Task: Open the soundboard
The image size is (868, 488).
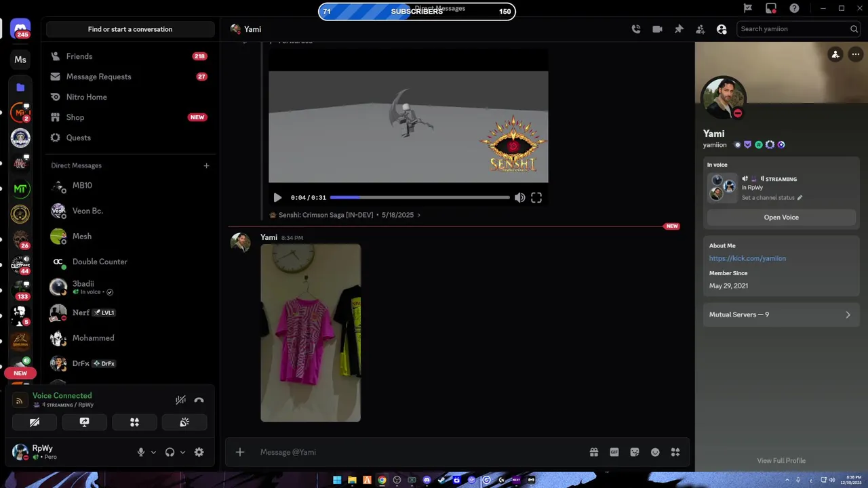Action: coord(184,422)
